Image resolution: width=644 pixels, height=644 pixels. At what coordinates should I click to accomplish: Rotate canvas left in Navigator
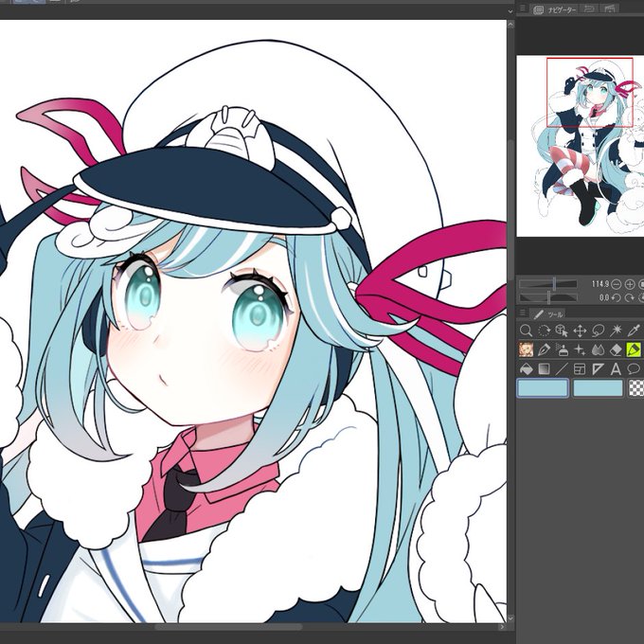617,297
